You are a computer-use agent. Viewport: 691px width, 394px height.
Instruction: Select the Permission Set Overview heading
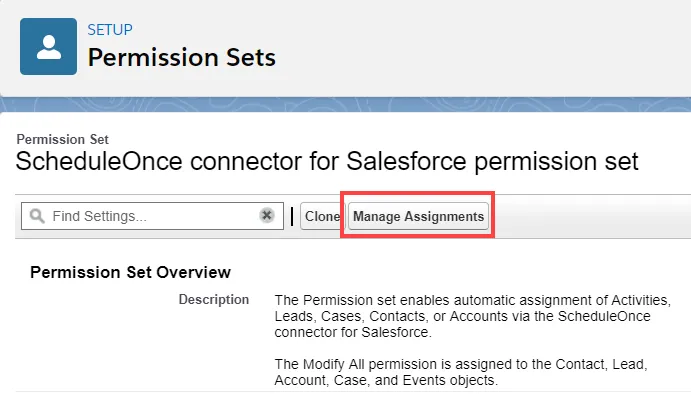(x=130, y=272)
